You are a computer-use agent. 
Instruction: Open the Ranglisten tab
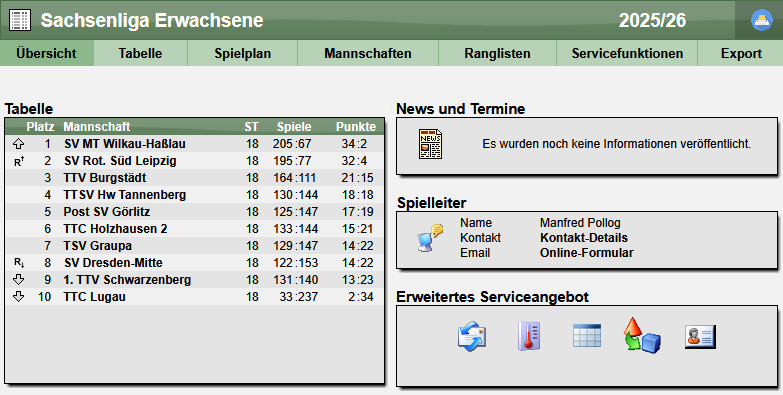pos(497,53)
